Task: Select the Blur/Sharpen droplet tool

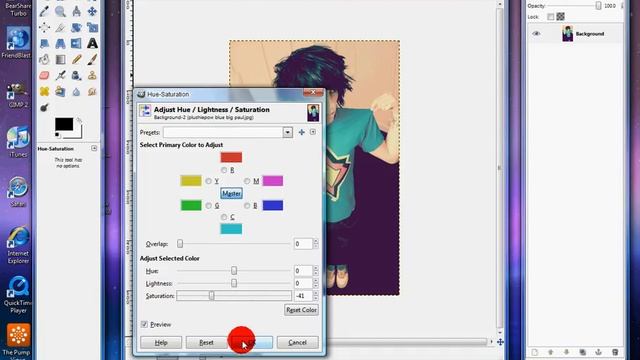Action: (76, 91)
